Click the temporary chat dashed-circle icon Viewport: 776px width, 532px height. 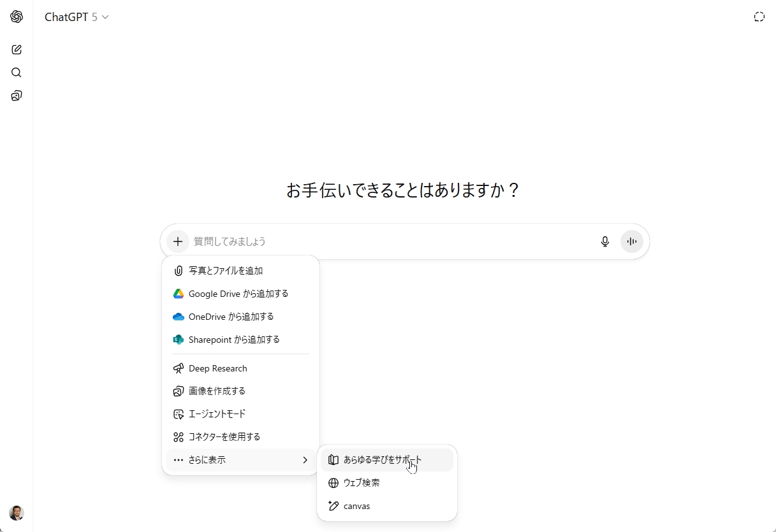click(x=759, y=17)
